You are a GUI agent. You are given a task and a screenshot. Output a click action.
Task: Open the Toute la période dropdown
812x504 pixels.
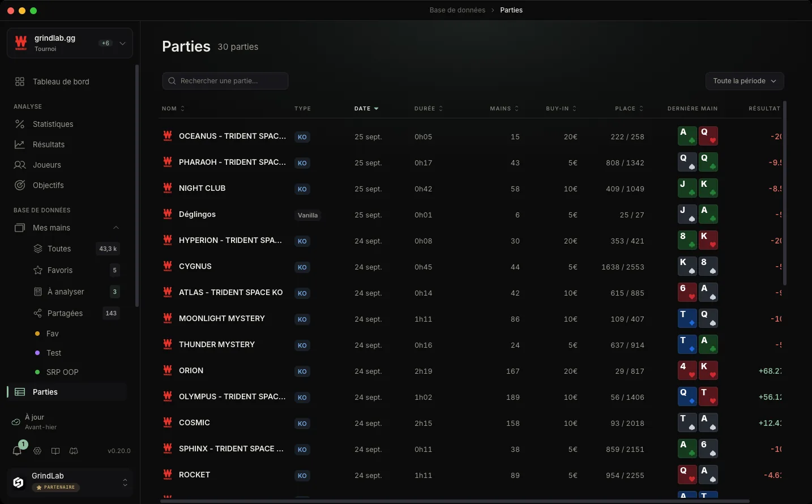pyautogui.click(x=745, y=81)
